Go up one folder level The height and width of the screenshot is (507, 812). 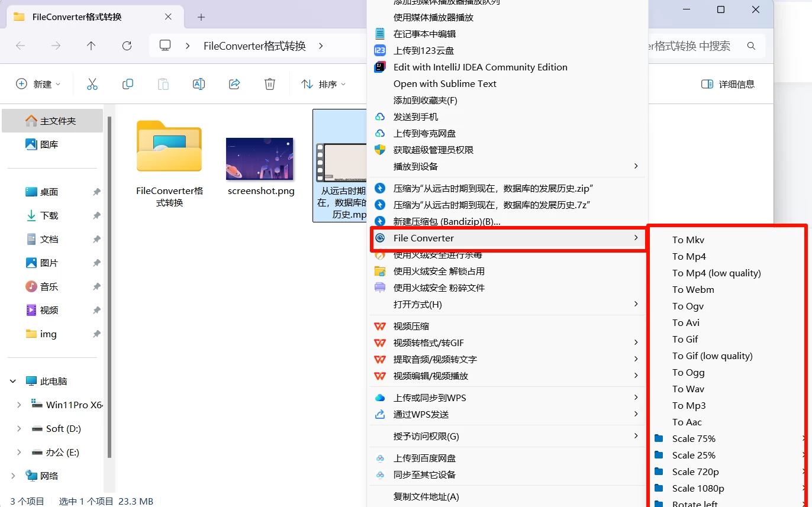pyautogui.click(x=91, y=46)
